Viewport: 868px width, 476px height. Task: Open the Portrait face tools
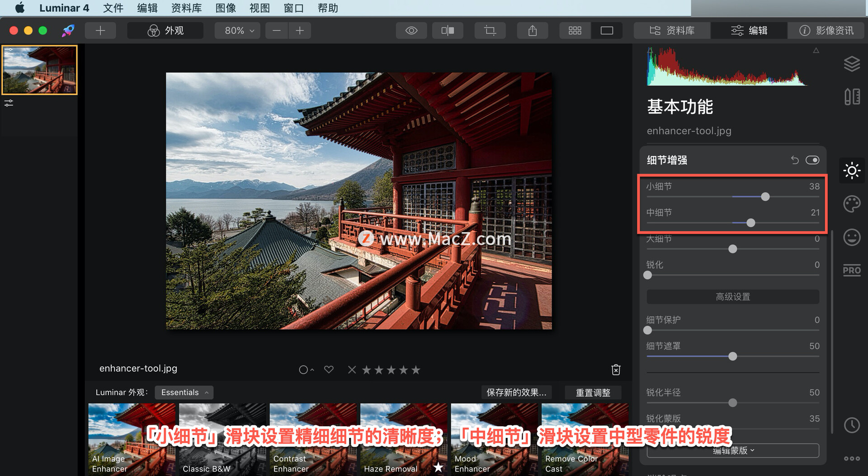click(x=852, y=237)
